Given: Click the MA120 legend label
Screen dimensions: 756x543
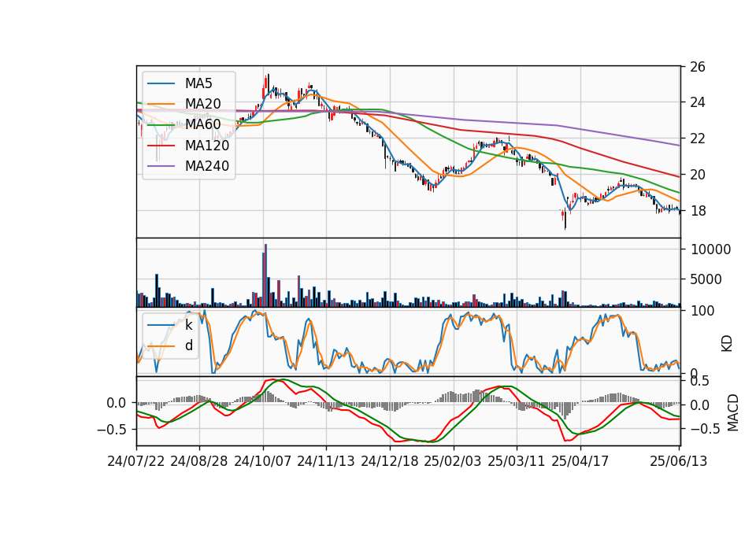Looking at the screenshot, I should coord(207,145).
